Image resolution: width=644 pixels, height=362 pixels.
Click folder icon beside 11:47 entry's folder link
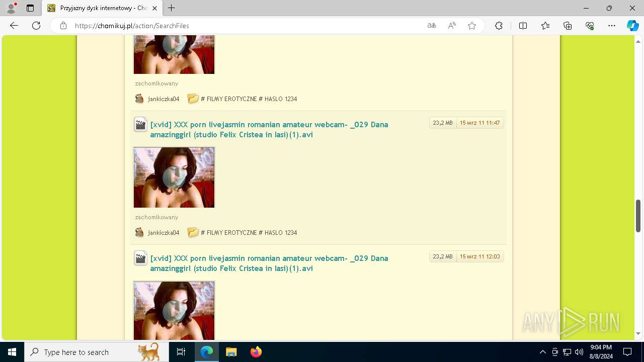(x=193, y=232)
